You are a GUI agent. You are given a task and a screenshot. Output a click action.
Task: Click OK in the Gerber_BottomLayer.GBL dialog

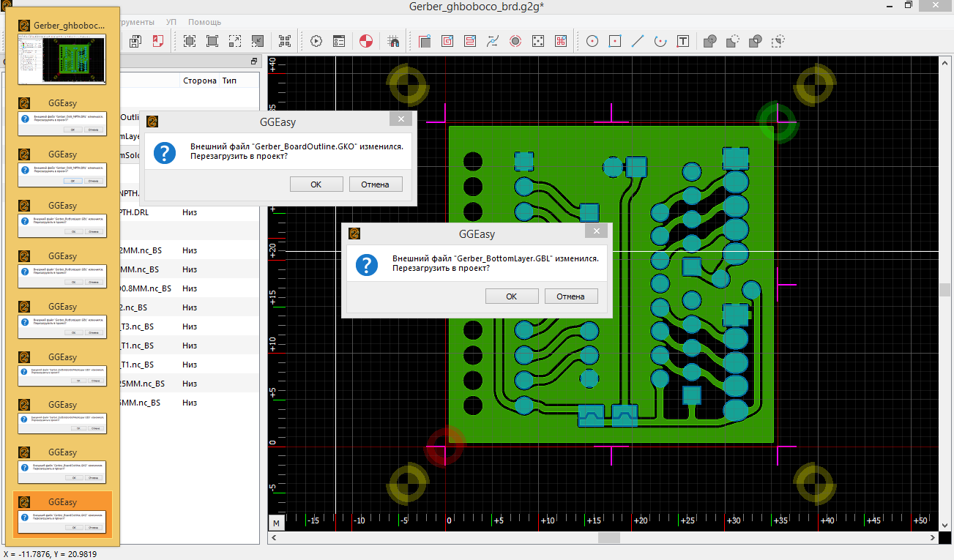[511, 296]
